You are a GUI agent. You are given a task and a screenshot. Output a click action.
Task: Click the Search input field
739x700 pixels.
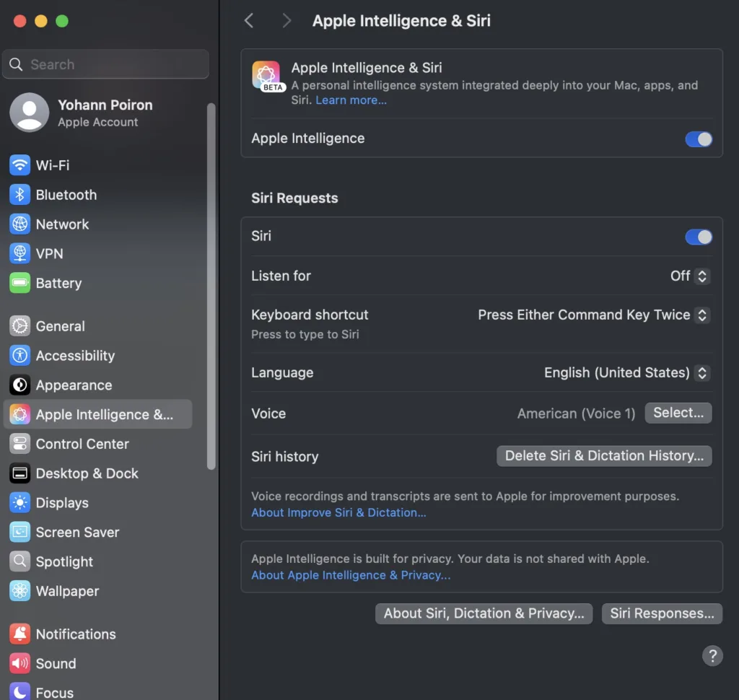[105, 64]
